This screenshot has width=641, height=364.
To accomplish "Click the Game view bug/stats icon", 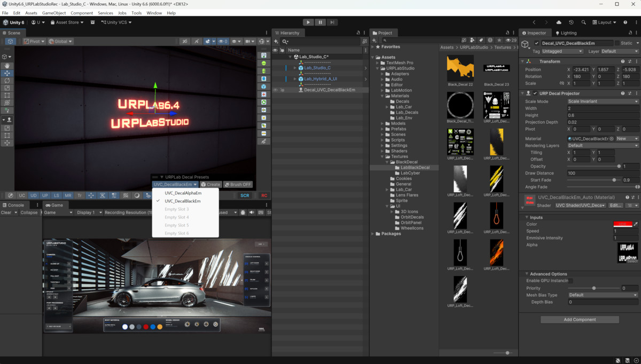I will [x=243, y=212].
